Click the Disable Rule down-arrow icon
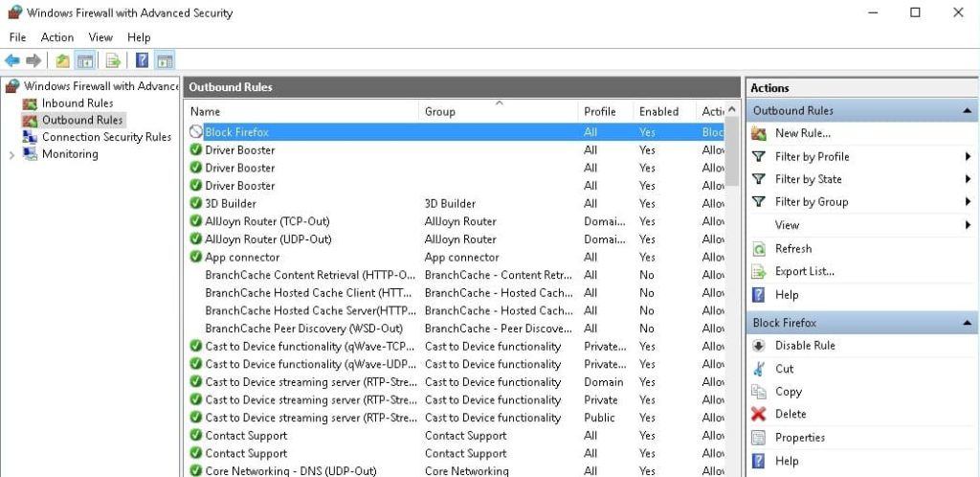 759,346
